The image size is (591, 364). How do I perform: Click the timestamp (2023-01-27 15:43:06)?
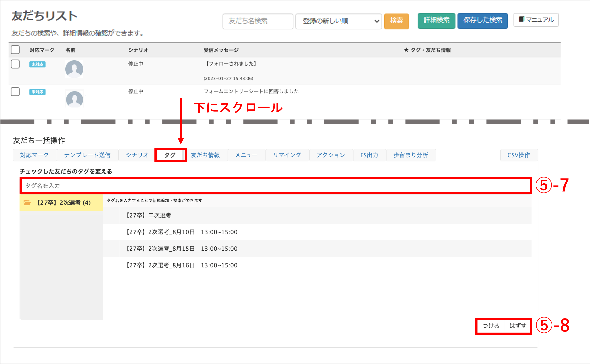coord(228,79)
